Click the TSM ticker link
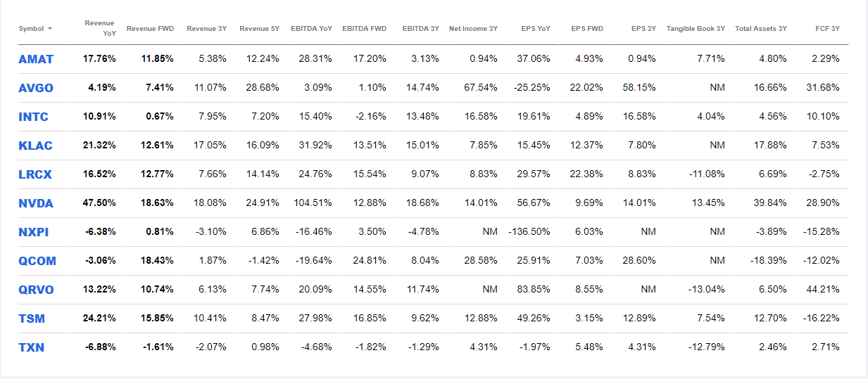This screenshot has width=868, height=379. pos(32,319)
